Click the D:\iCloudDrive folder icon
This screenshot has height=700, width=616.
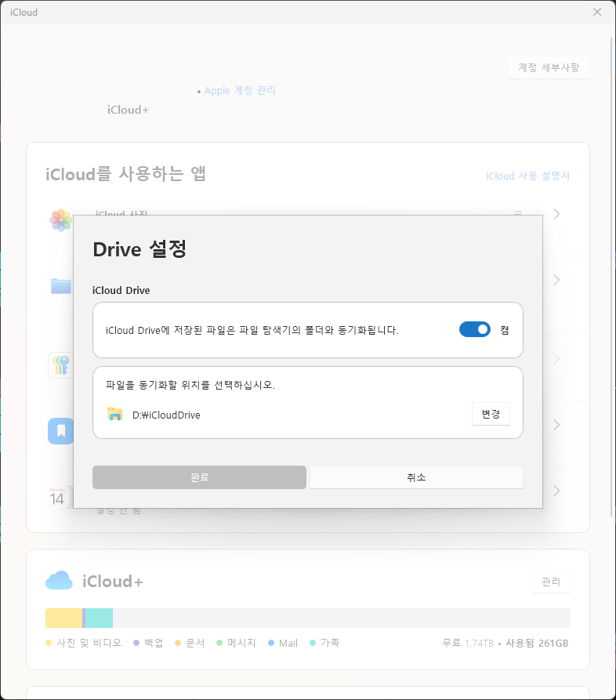click(x=114, y=414)
